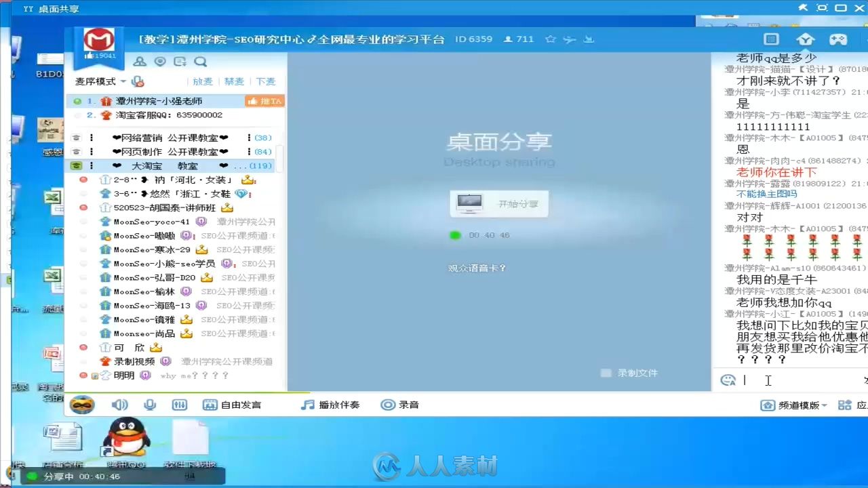Click the 观众语音卡? link
This screenshot has height=488, width=868.
tap(477, 268)
